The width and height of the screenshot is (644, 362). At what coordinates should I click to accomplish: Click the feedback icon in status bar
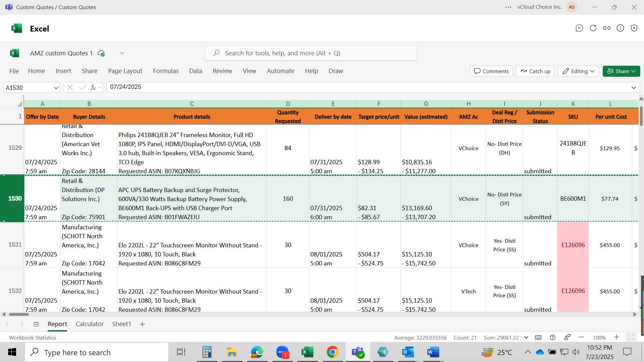(568, 338)
